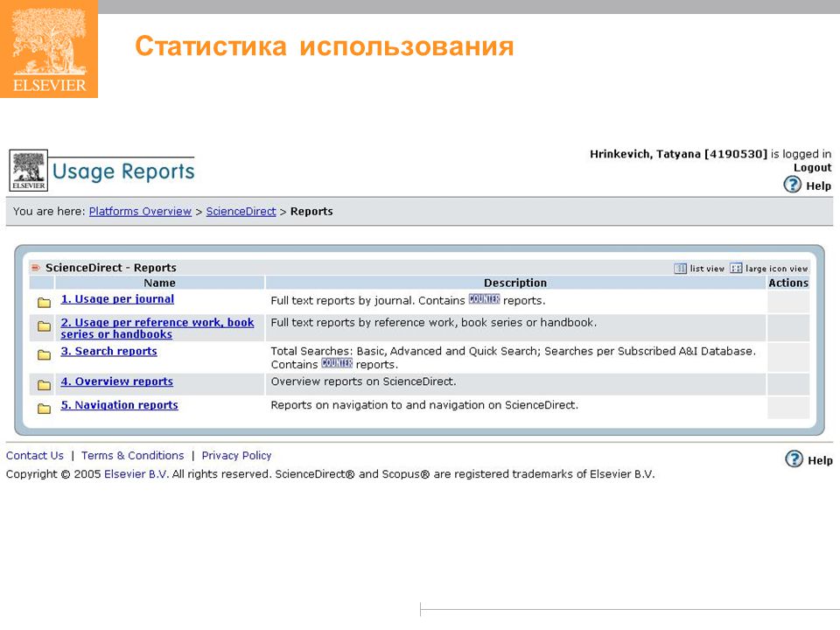Click 'Full text reports by reference work' description
Screen dimensions: 840x630
pos(433,323)
